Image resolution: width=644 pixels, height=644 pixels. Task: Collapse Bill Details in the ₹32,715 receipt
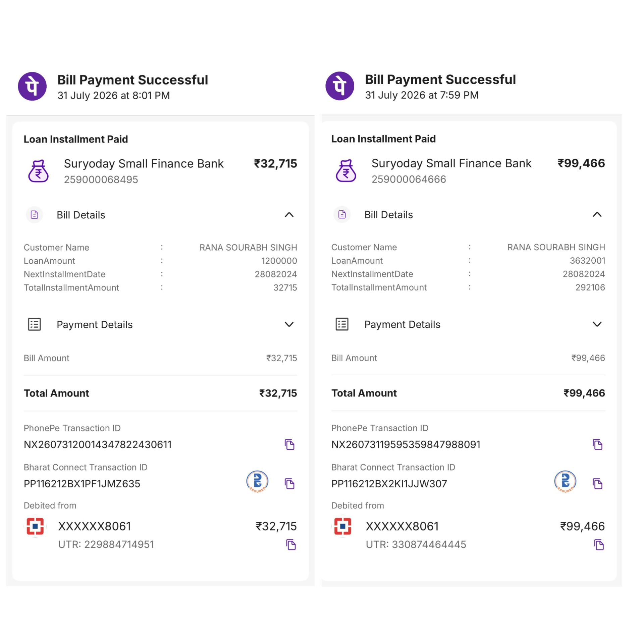(289, 215)
